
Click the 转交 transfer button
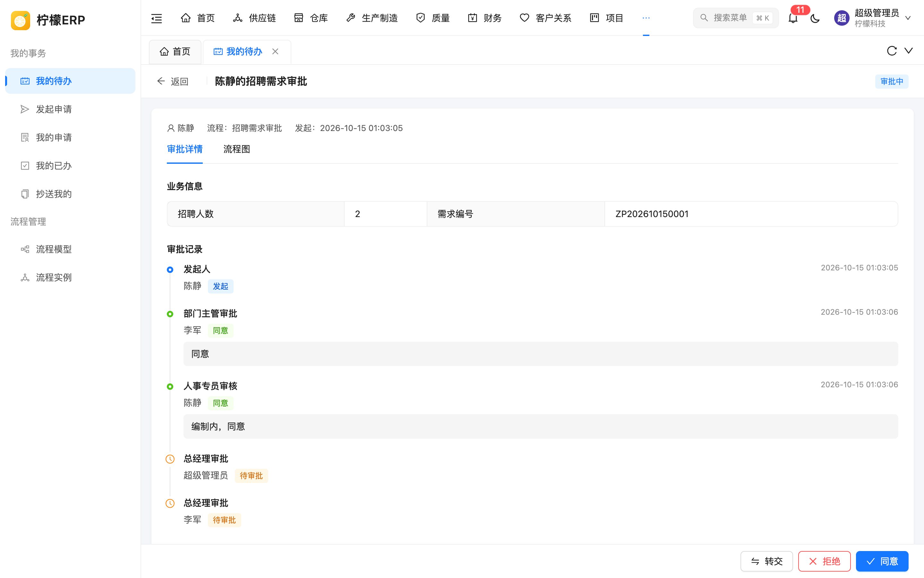point(767,561)
